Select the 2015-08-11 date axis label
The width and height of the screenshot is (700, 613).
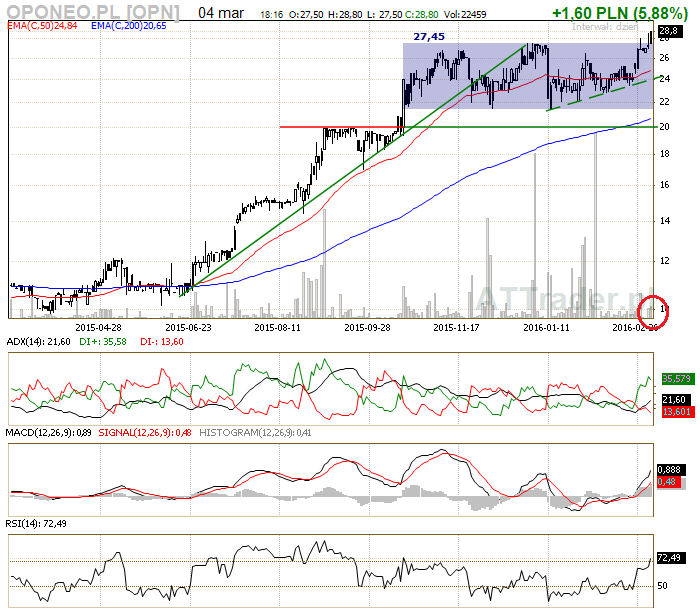277,327
